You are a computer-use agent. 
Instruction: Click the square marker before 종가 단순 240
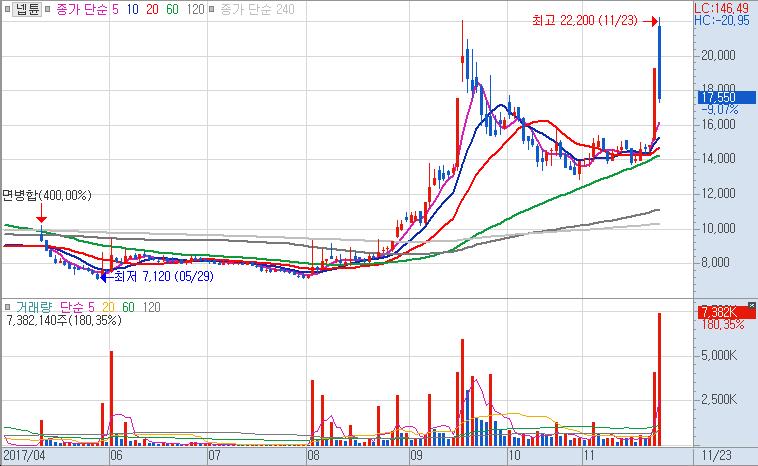[211, 9]
